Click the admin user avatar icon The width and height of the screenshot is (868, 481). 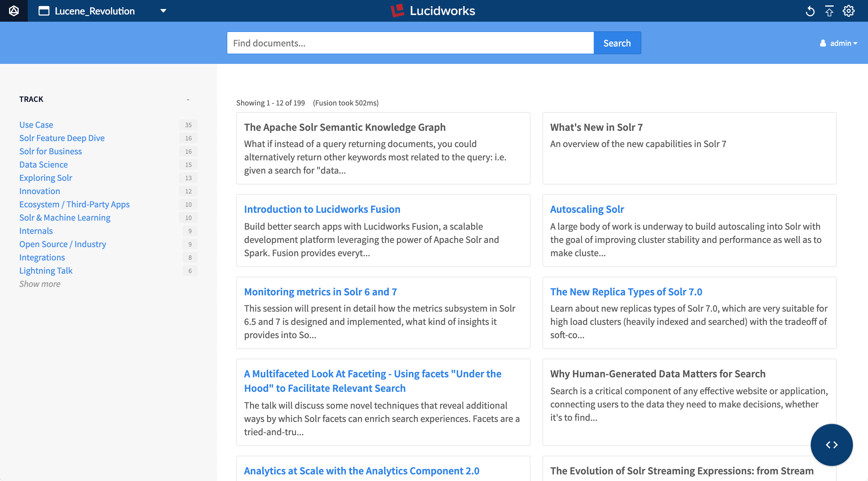(823, 43)
